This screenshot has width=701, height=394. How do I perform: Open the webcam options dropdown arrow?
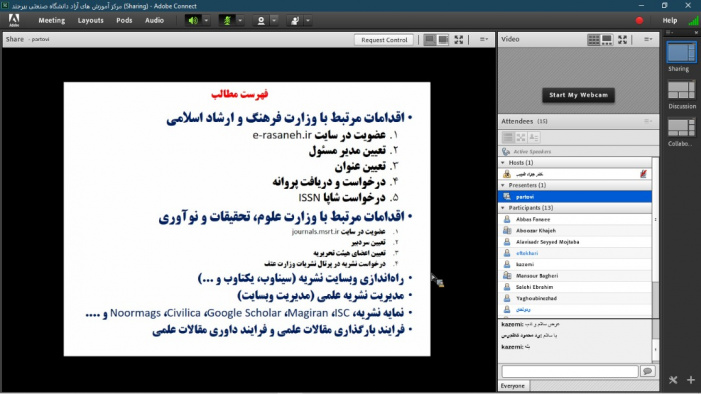(274, 21)
